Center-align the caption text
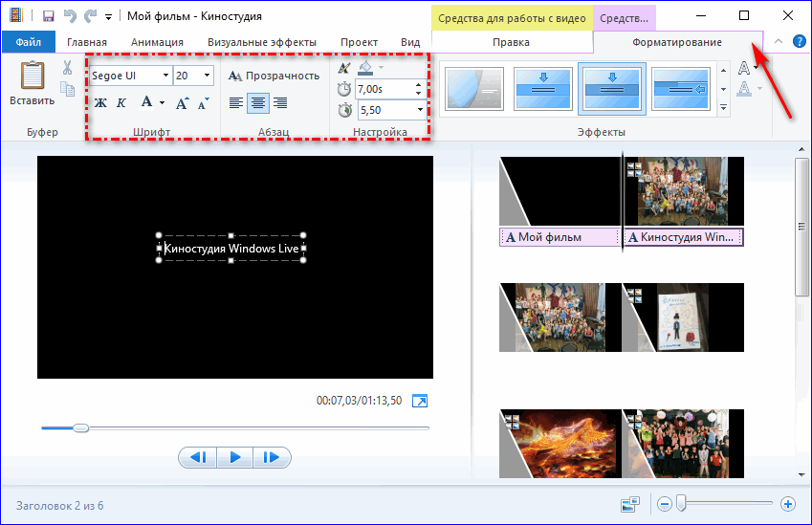This screenshot has height=525, width=812. coord(257,103)
